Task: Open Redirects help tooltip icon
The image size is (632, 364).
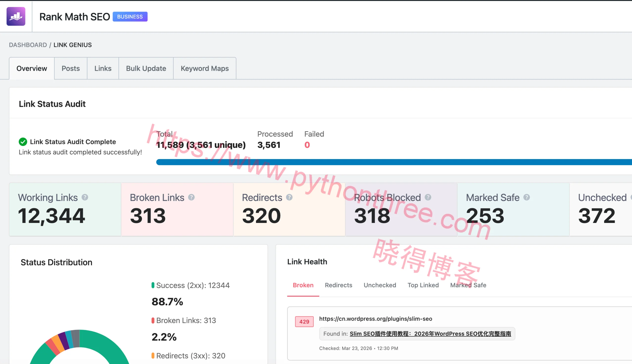Action: (289, 197)
